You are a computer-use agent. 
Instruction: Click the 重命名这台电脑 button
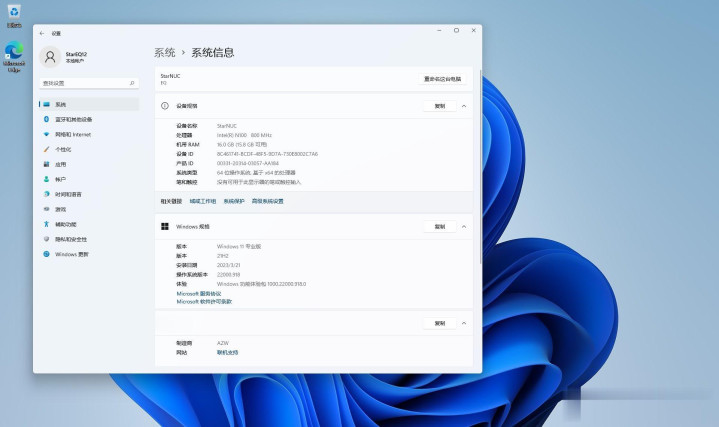(442, 79)
